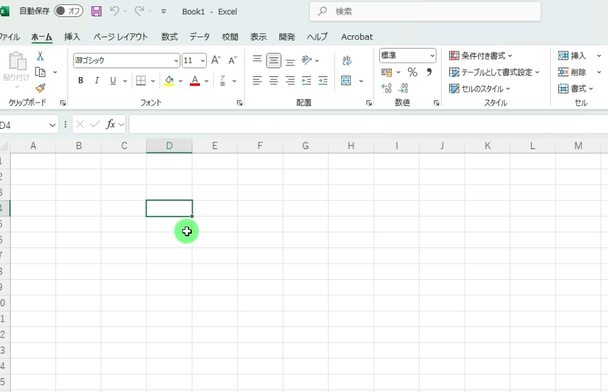The height and width of the screenshot is (392, 608).
Task: Toggle middle vertical alignment
Action: 274,60
